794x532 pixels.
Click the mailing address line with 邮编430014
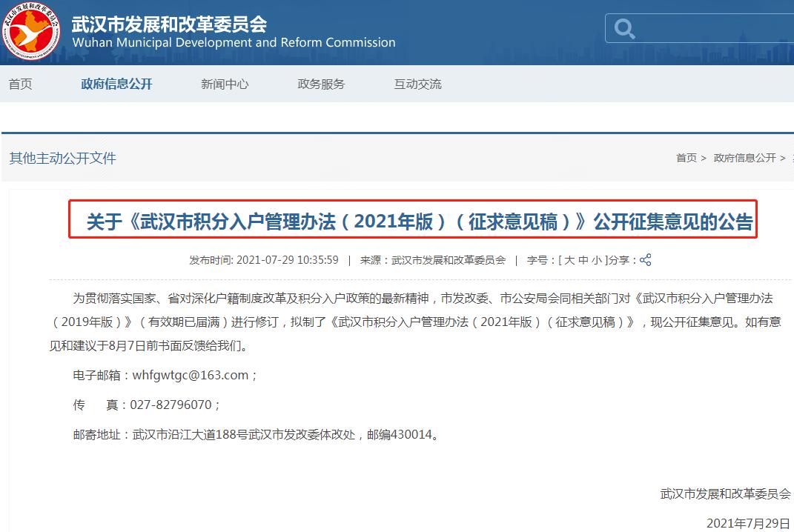tap(257, 435)
